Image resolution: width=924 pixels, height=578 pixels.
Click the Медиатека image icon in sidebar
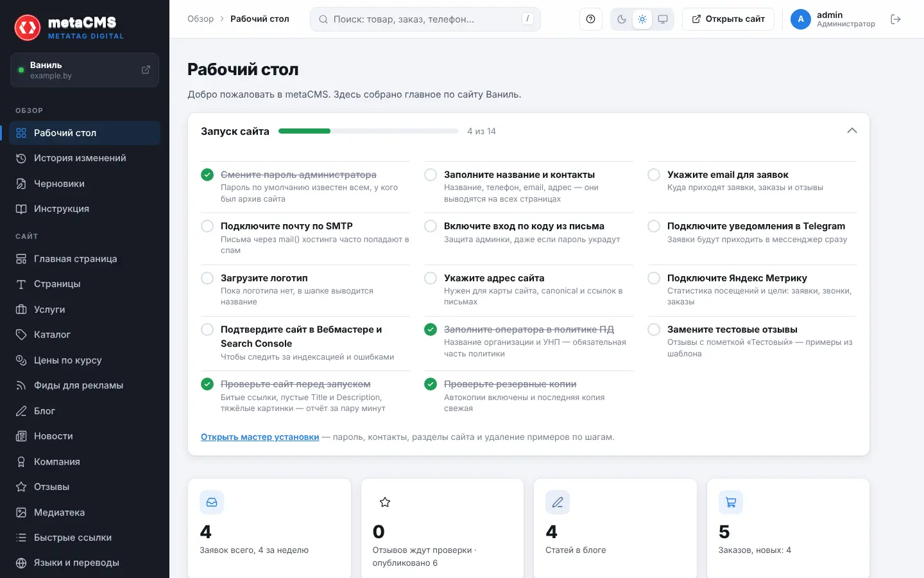[x=21, y=512]
